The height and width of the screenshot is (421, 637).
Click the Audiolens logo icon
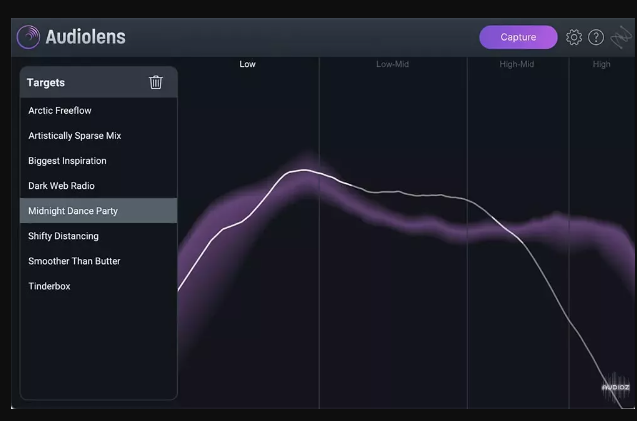coord(28,37)
